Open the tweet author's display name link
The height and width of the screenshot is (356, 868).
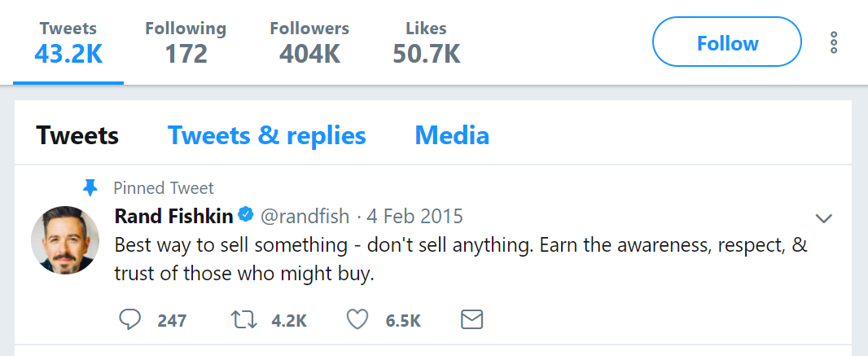pos(173,217)
